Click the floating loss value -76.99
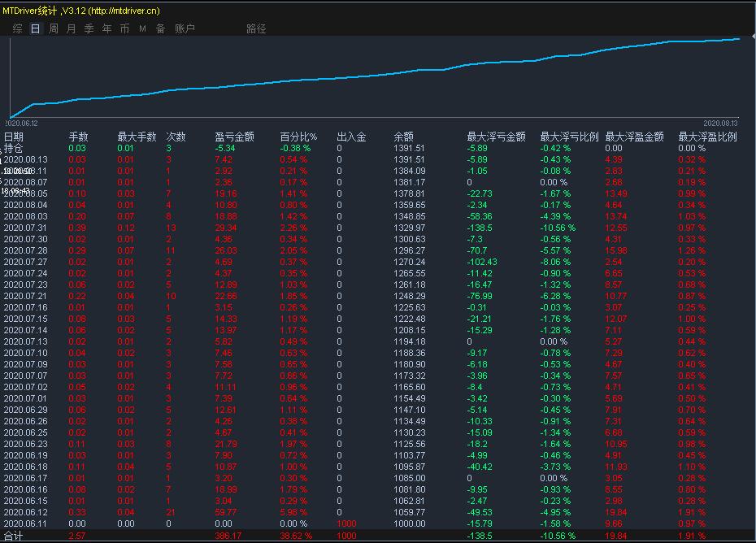756x543 pixels. tap(480, 296)
